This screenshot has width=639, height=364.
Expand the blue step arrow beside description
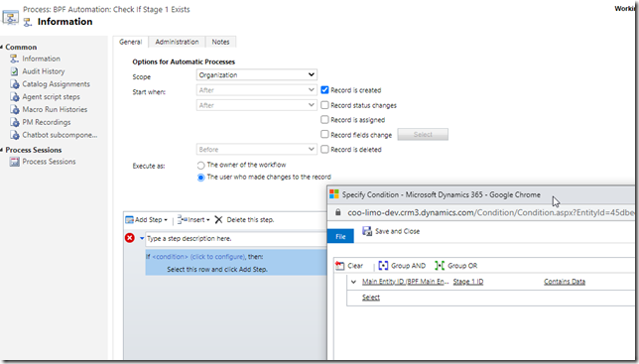142,238
